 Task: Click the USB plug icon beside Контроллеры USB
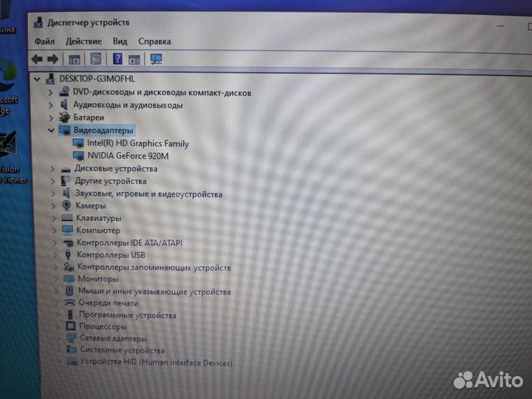point(68,254)
